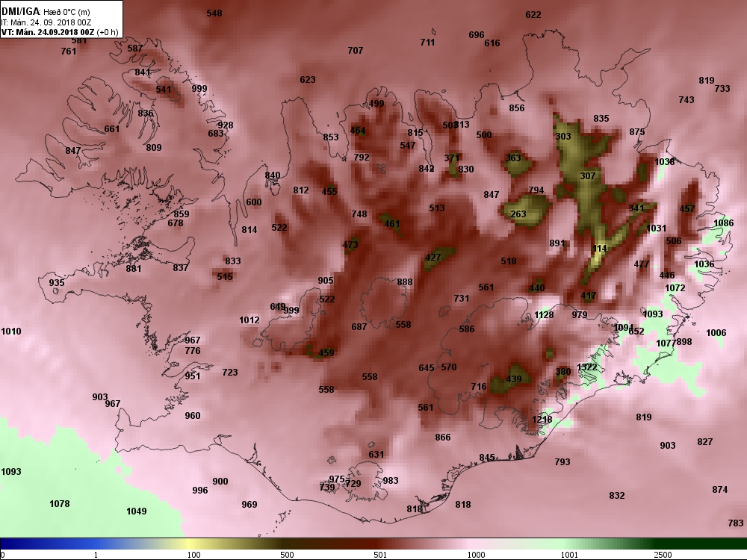Click the value '1049'
This screenshot has height=560, width=747.
pos(136,511)
